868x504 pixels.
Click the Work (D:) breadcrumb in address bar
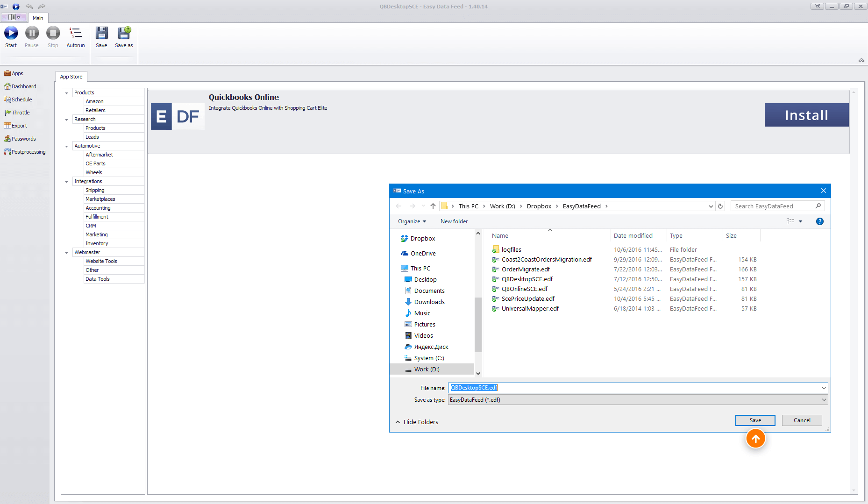click(x=502, y=206)
